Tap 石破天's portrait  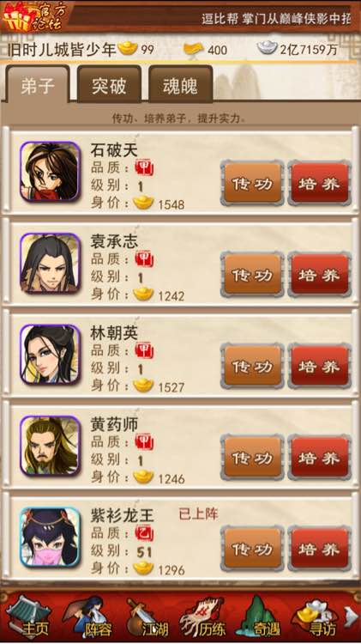tap(50, 172)
